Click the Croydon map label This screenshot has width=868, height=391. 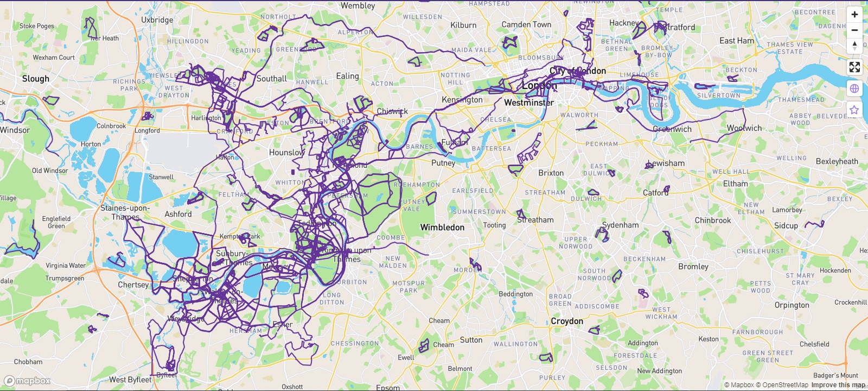point(567,321)
